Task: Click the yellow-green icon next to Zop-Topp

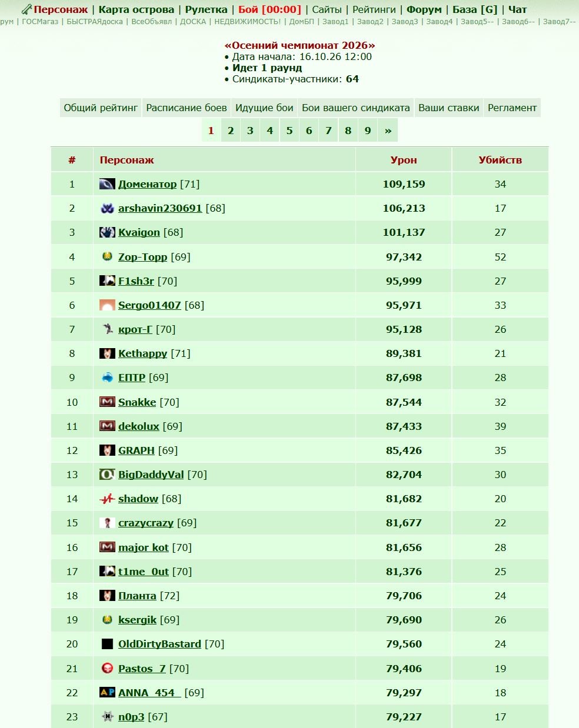Action: tap(107, 257)
